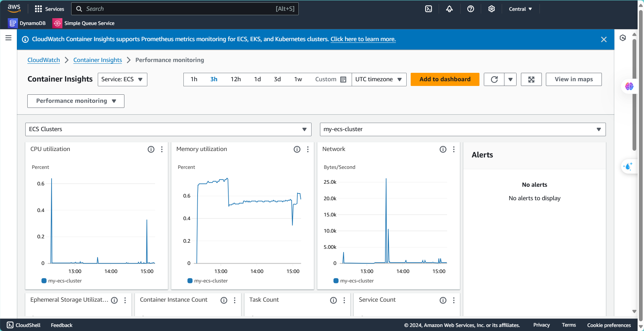Click the custom time range calendar icon
Viewport: 644px width, 331px height.
pyautogui.click(x=343, y=80)
